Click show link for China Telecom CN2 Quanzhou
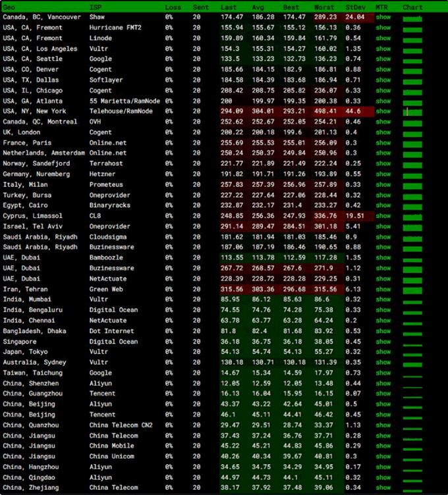The width and height of the screenshot is (448, 495). click(383, 425)
